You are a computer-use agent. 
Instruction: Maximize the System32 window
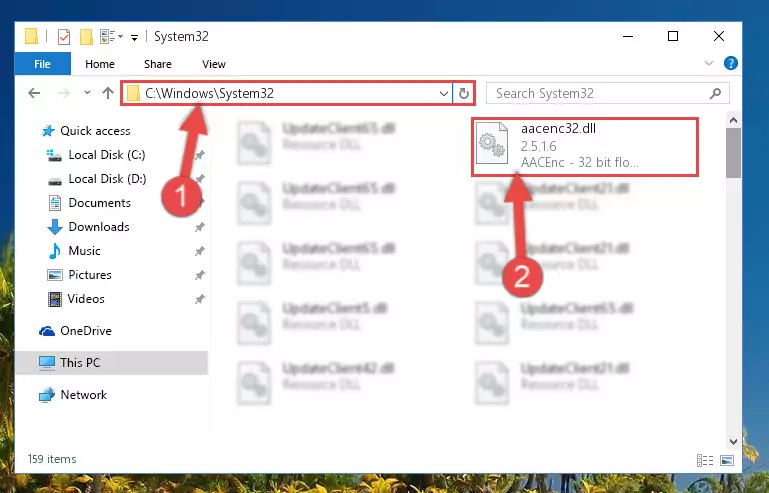pos(673,36)
